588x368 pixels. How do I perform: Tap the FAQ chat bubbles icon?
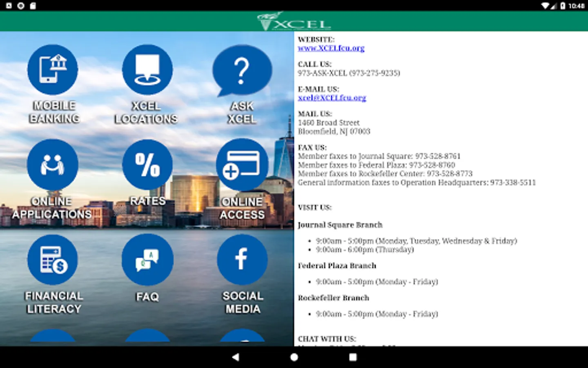click(x=147, y=260)
